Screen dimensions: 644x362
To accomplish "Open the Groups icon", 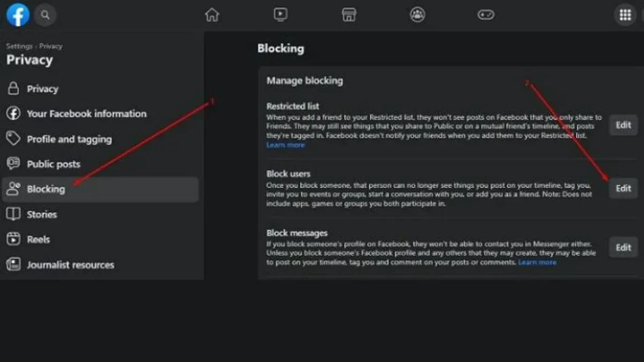I will pos(418,15).
